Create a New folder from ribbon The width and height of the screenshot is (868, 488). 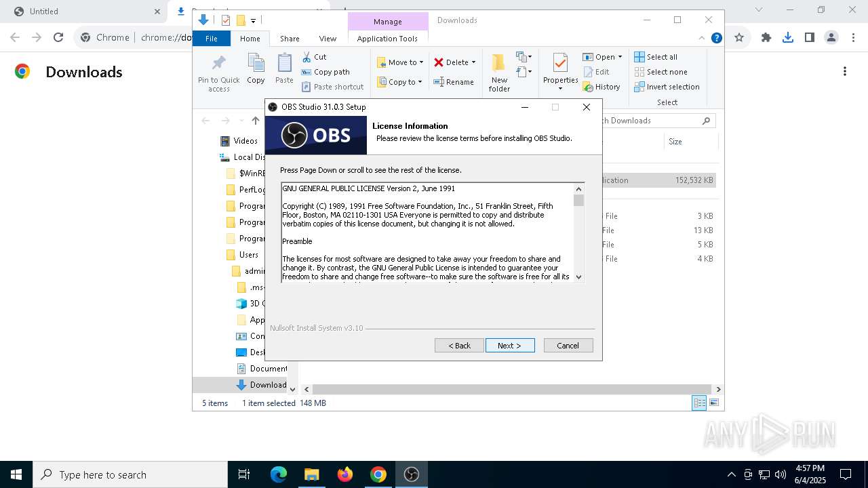click(499, 73)
